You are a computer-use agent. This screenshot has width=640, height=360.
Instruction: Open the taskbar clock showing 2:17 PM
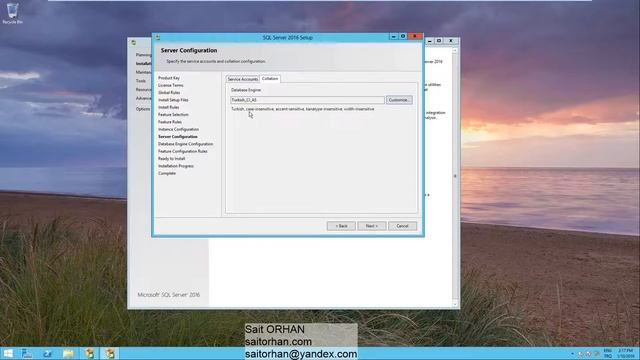[x=626, y=353]
